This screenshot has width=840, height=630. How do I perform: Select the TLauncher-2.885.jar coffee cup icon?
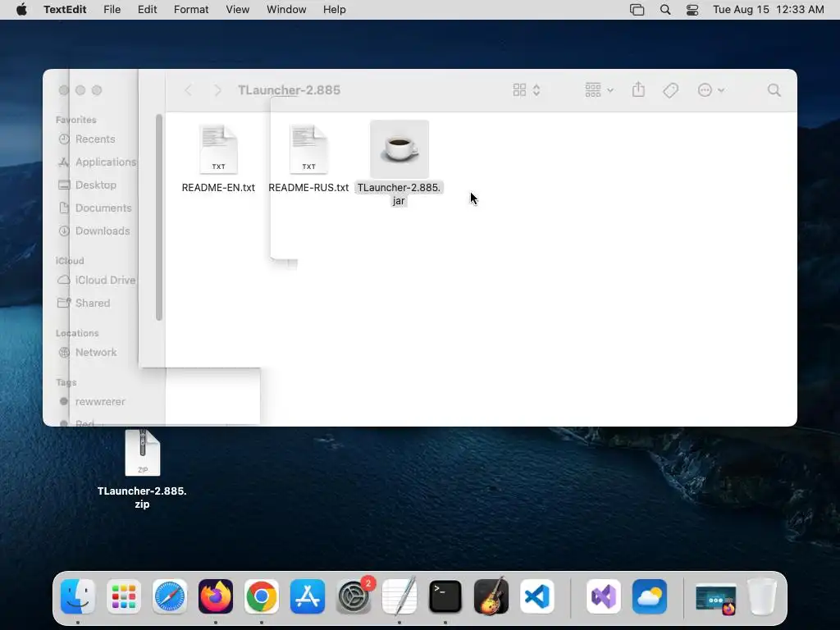[399, 149]
